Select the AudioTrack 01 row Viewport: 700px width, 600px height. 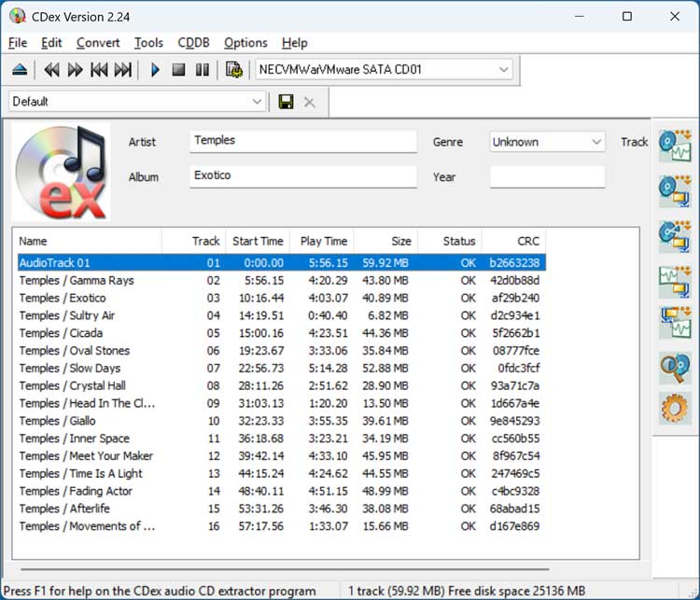(x=282, y=262)
